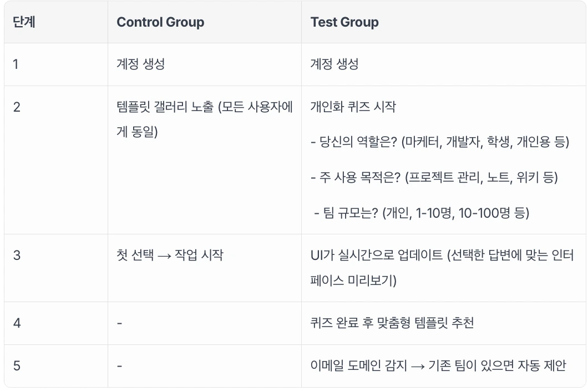Image resolution: width=588 pixels, height=391 pixels.
Task: Click the 주 사용 목적은? question line
Action: point(434,177)
